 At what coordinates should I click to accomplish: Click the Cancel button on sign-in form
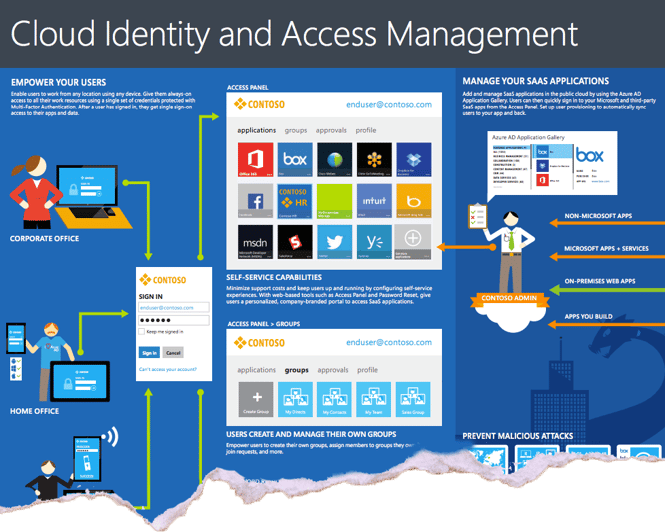pos(173,353)
